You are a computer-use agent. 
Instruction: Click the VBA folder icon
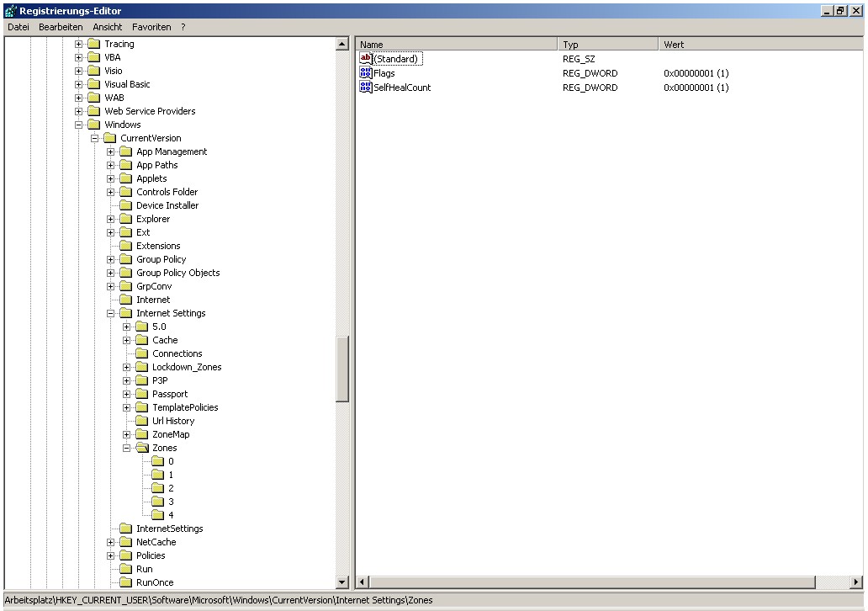click(94, 57)
